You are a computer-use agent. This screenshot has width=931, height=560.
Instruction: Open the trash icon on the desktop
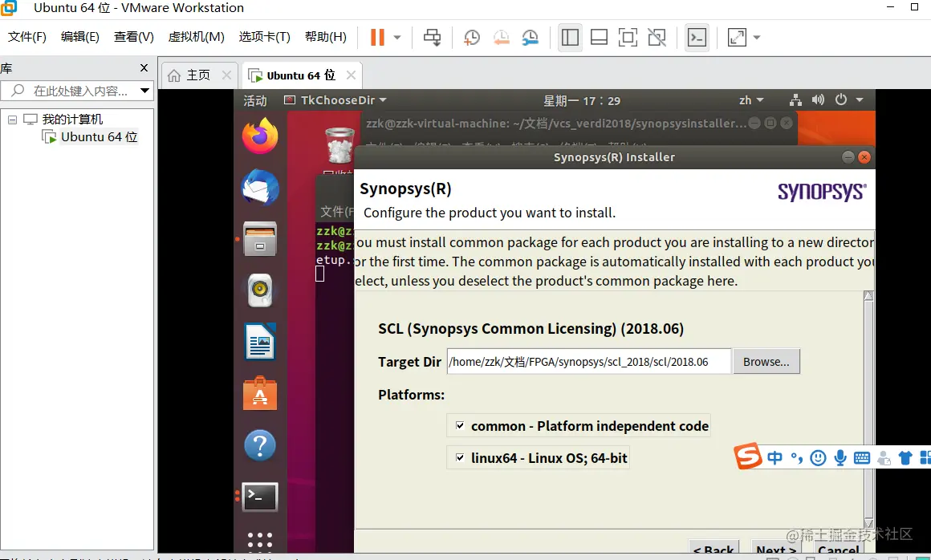[339, 145]
